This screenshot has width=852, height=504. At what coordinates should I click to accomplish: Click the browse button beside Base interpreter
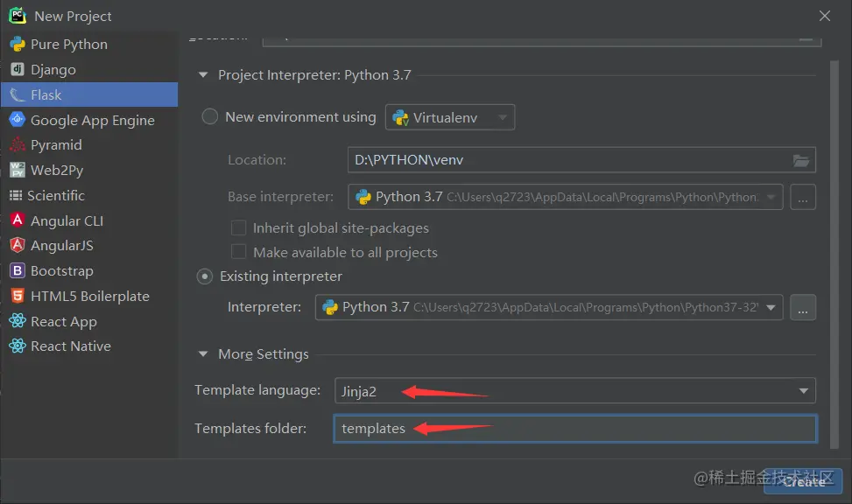pyautogui.click(x=803, y=197)
